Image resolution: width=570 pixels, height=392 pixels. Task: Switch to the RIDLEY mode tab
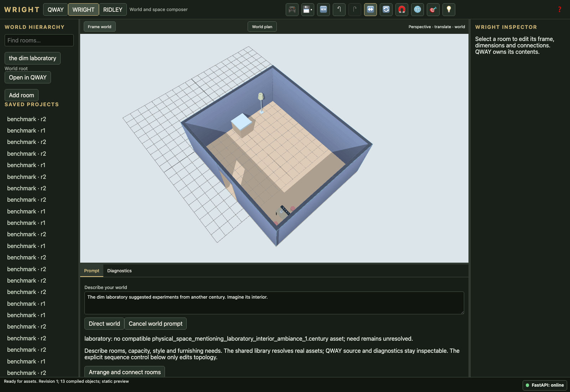113,10
